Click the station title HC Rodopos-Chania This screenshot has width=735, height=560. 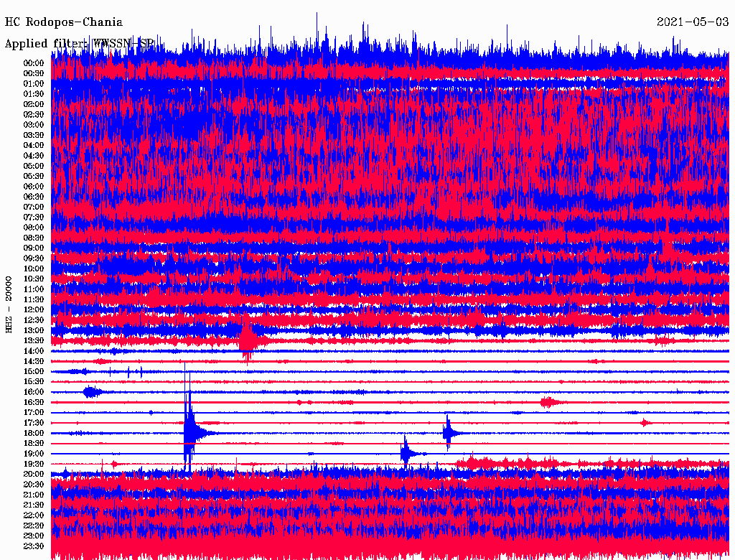(64, 22)
